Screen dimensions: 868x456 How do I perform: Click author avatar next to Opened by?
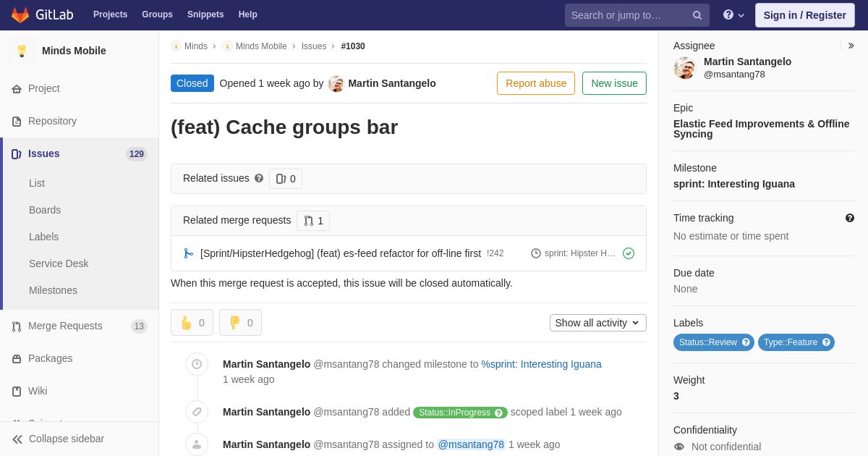click(x=336, y=83)
